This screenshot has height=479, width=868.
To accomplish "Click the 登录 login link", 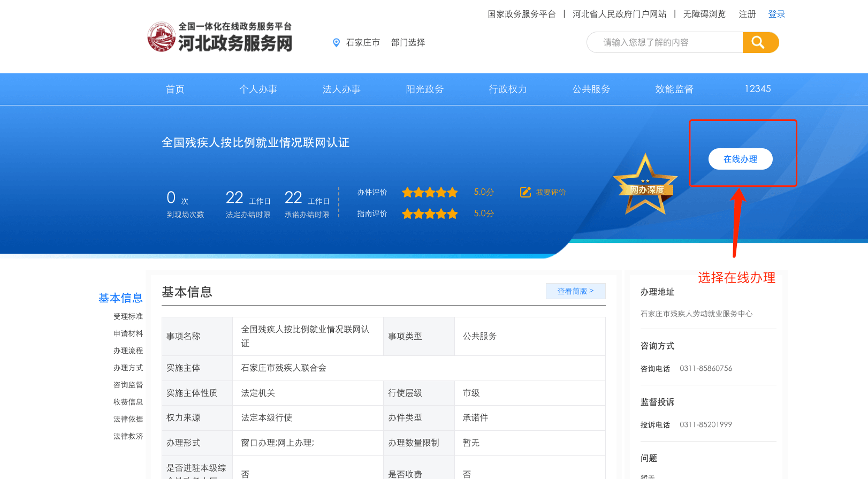I will click(776, 14).
